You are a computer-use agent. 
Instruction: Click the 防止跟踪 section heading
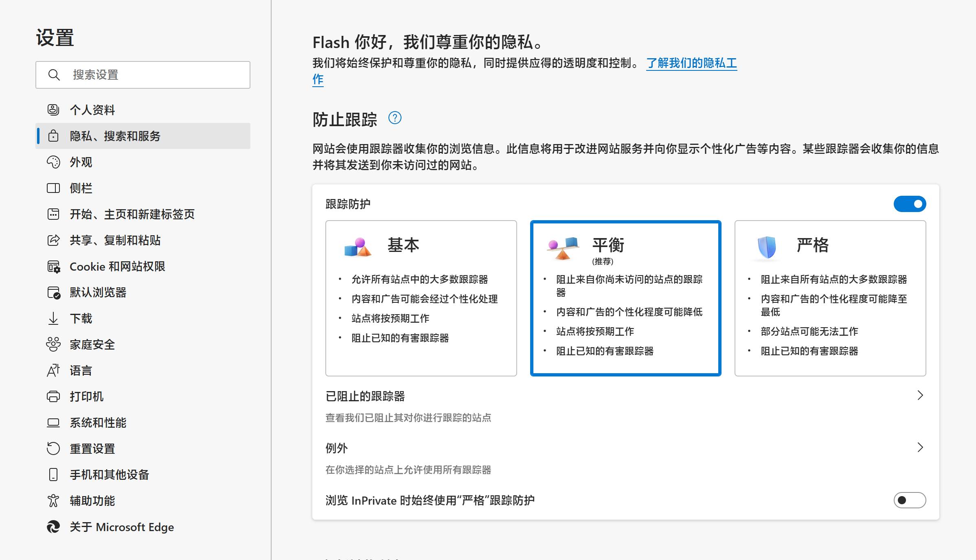pos(345,119)
